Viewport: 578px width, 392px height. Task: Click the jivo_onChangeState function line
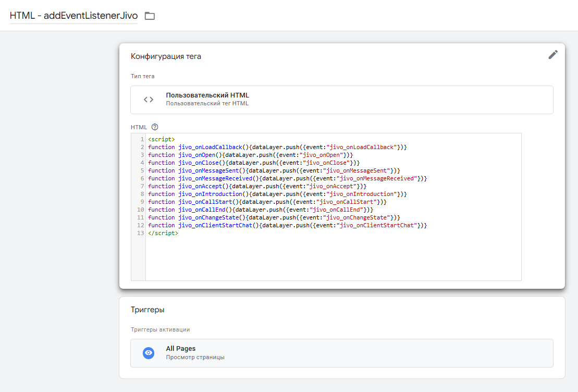click(274, 217)
